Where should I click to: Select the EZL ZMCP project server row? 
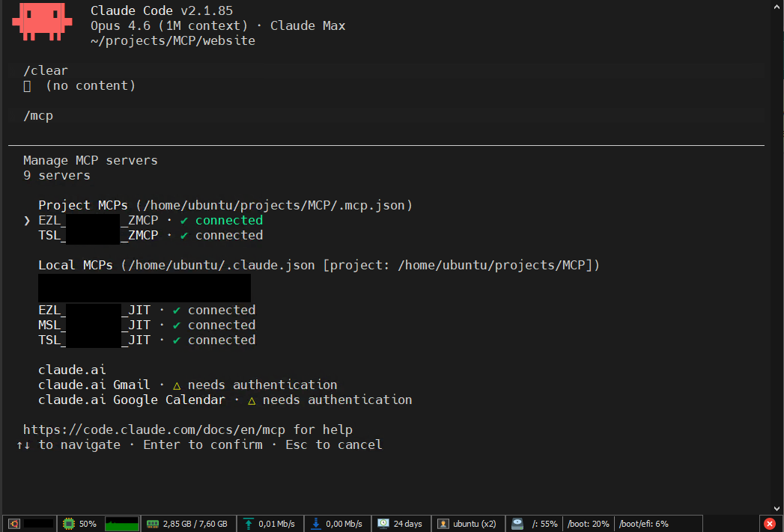click(x=151, y=220)
